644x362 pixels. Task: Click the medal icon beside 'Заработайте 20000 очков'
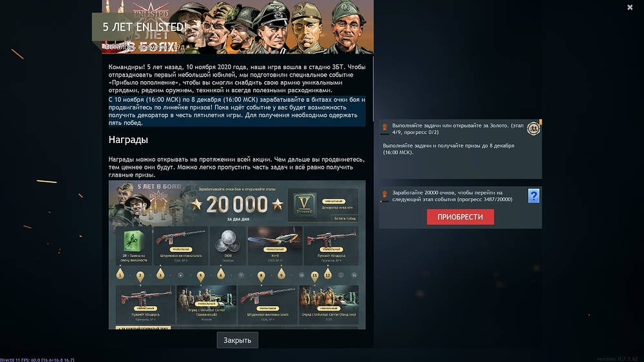point(384,195)
